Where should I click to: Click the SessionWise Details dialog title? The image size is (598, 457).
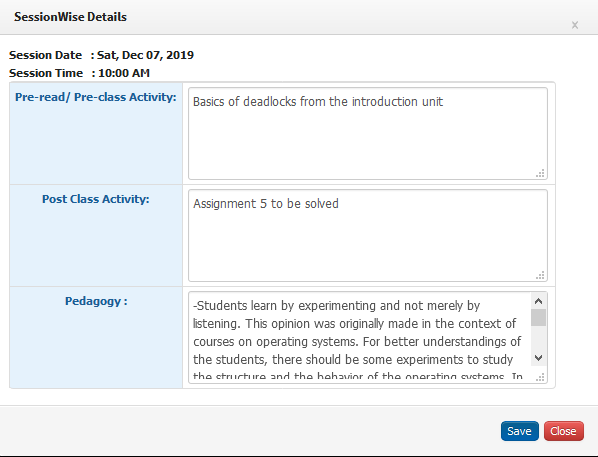click(71, 17)
